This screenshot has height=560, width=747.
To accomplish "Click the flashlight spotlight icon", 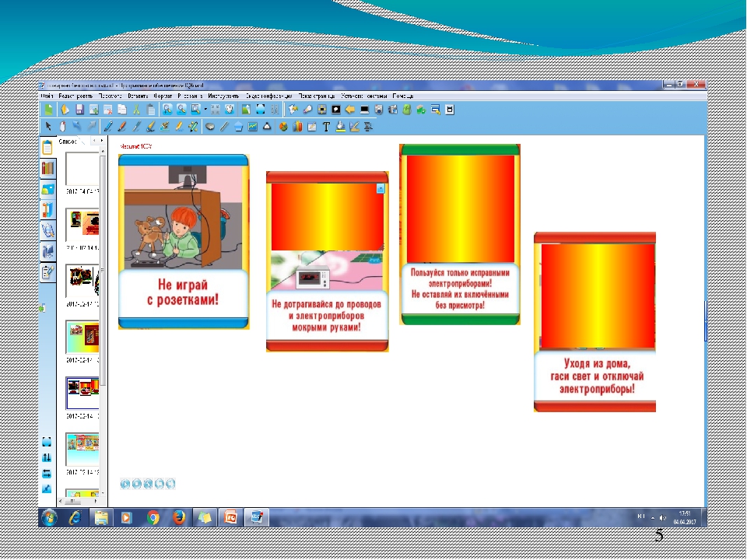I will tap(308, 110).
